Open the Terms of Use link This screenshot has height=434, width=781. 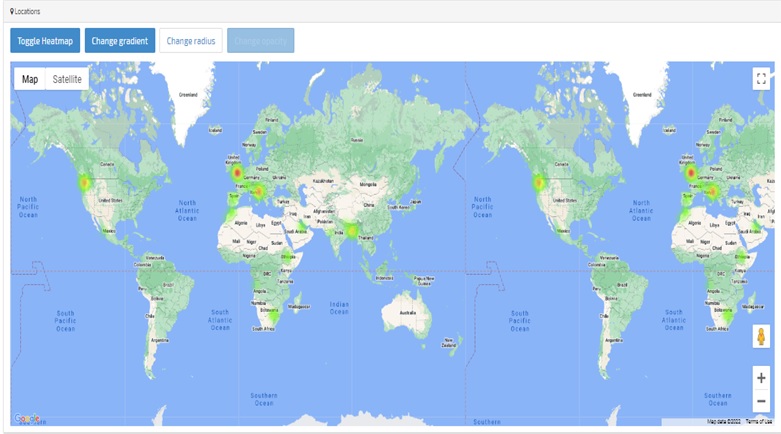pos(757,422)
